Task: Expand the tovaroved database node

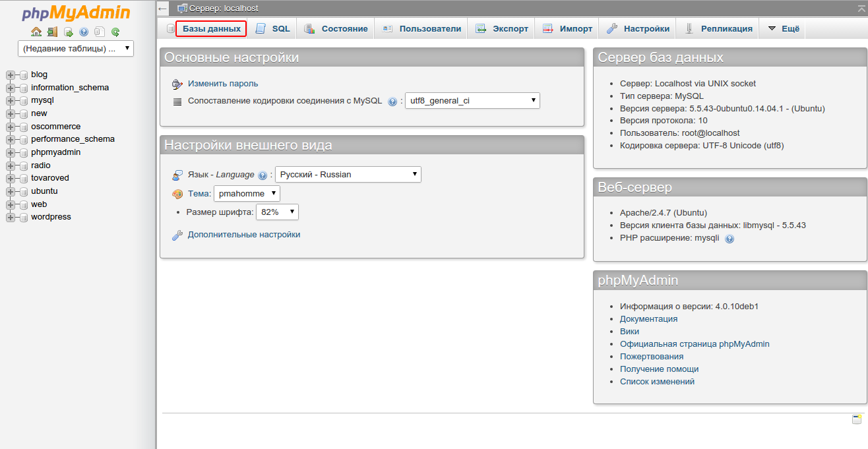Action: (11, 178)
